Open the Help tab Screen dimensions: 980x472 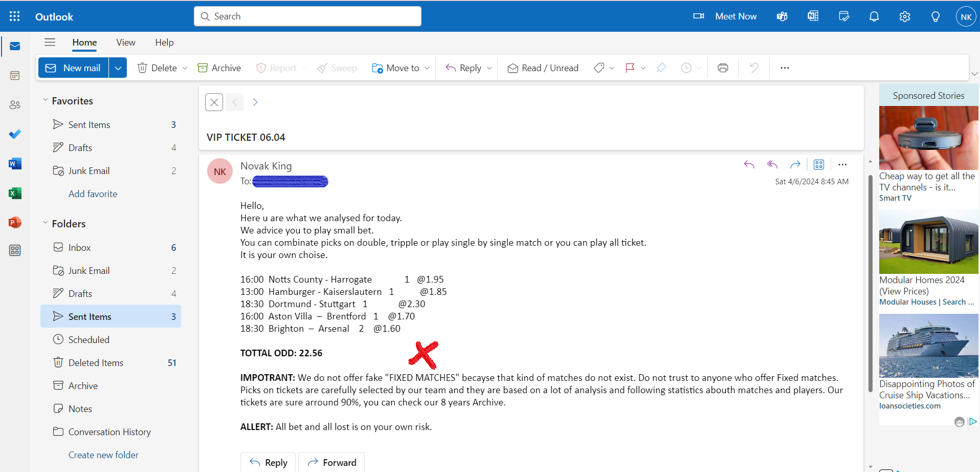(x=164, y=42)
